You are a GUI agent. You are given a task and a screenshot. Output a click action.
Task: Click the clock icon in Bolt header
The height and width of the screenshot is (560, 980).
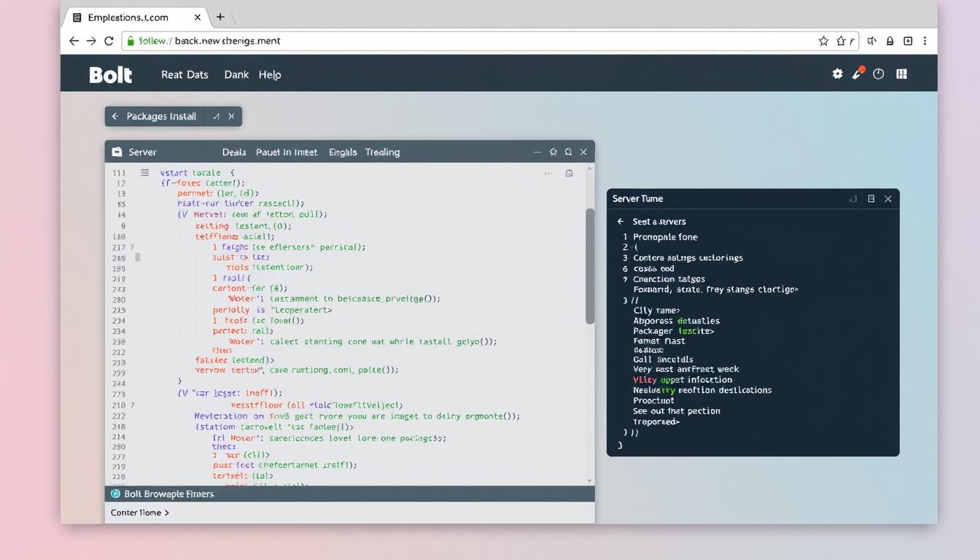pos(879,74)
